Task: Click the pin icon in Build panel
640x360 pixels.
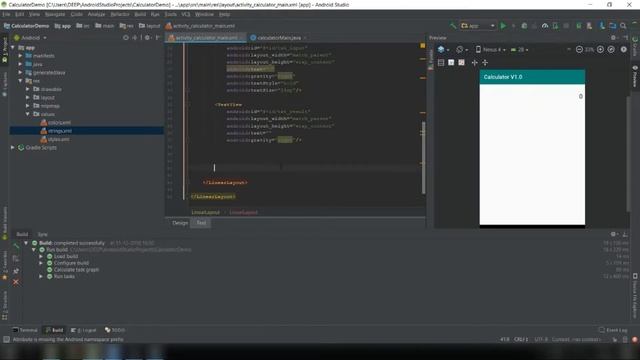Action: 16,271
